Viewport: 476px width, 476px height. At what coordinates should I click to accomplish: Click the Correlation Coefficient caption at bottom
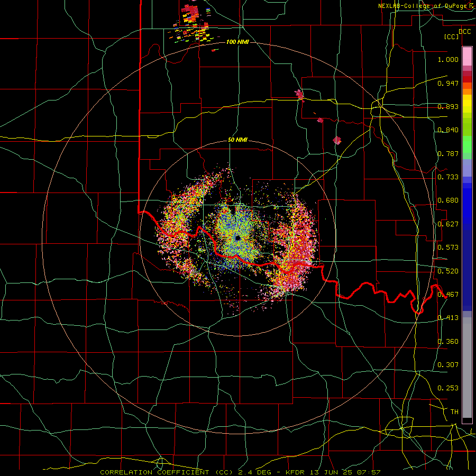(x=240, y=472)
